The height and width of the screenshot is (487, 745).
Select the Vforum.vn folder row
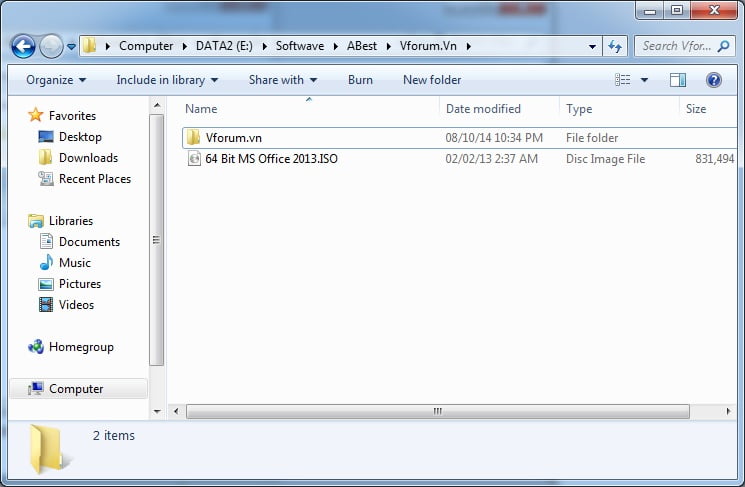[x=459, y=138]
